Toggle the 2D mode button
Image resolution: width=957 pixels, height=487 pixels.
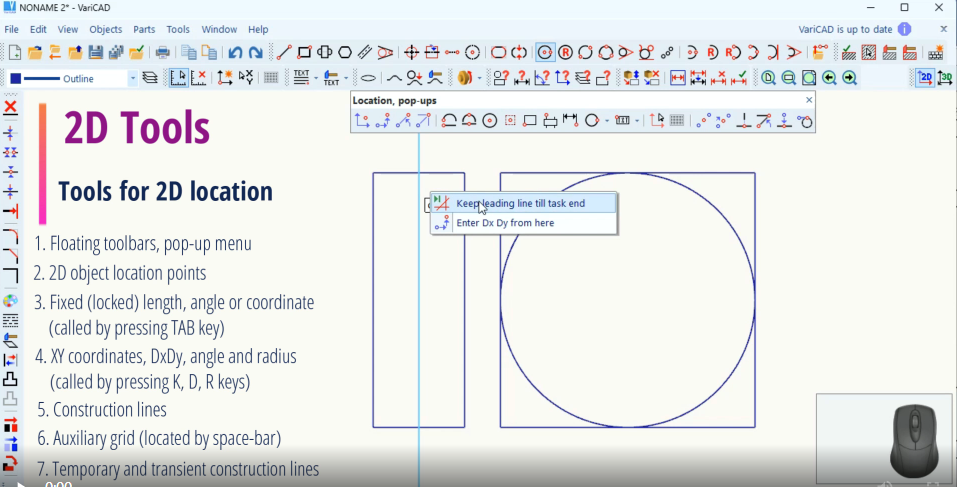click(x=925, y=78)
